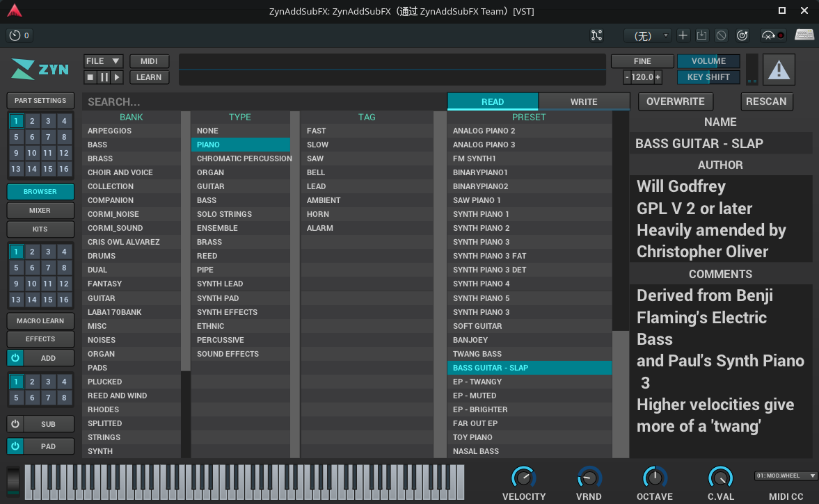Open the virtual keyboard icon in host toolbar

(x=804, y=35)
